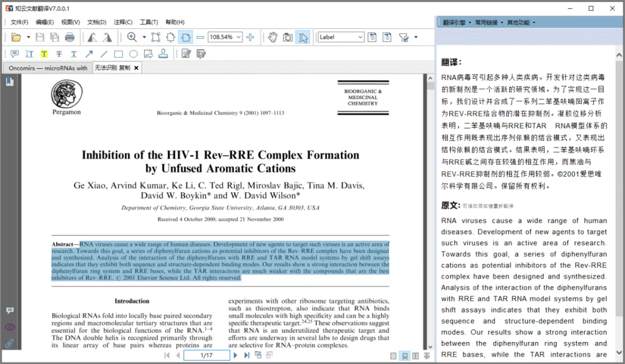Click the Print icon in toolbar
Image resolution: width=625 pixels, height=364 pixels.
[x=70, y=38]
